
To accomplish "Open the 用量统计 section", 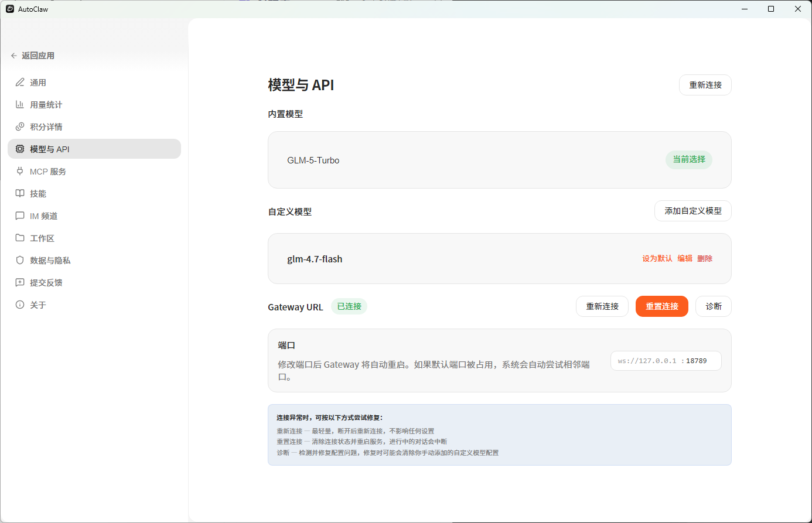I will 94,105.
